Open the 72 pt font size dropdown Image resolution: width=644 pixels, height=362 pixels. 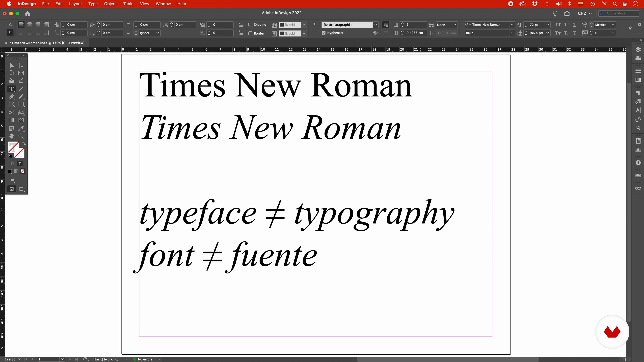point(548,24)
